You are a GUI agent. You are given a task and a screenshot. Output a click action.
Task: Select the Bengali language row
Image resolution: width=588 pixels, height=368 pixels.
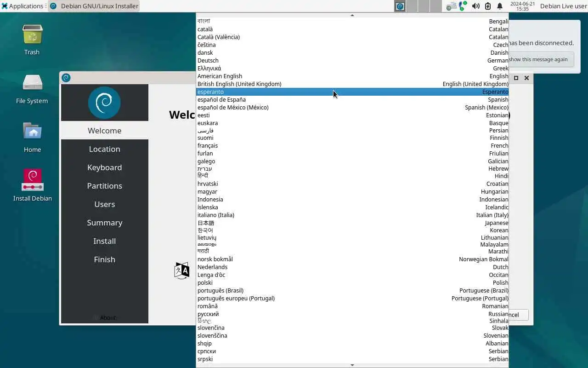(x=352, y=21)
